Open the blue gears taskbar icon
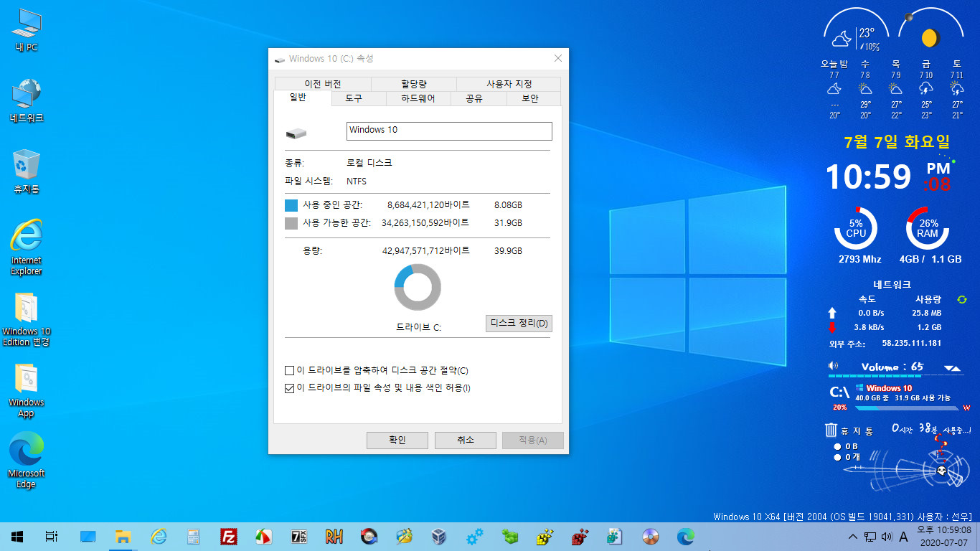Screen dimensions: 980x551 click(475, 536)
